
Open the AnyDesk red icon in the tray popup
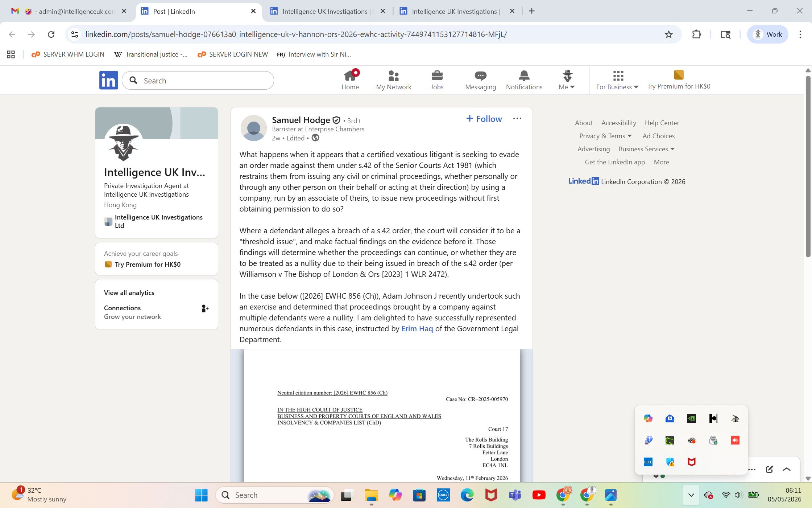(x=735, y=440)
